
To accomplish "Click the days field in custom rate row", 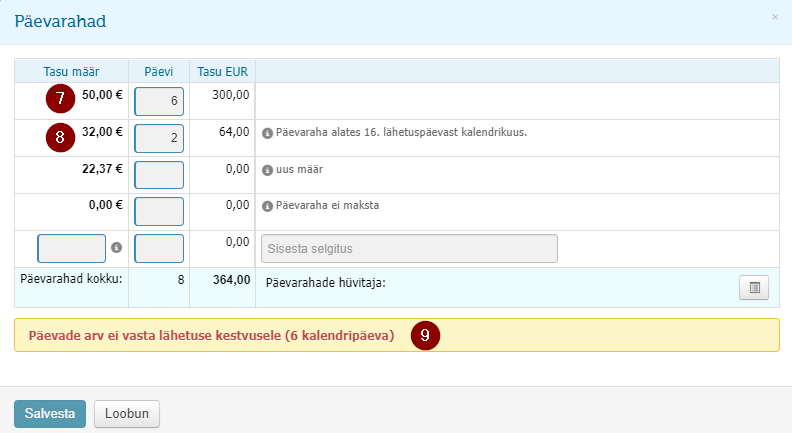I will [x=159, y=248].
